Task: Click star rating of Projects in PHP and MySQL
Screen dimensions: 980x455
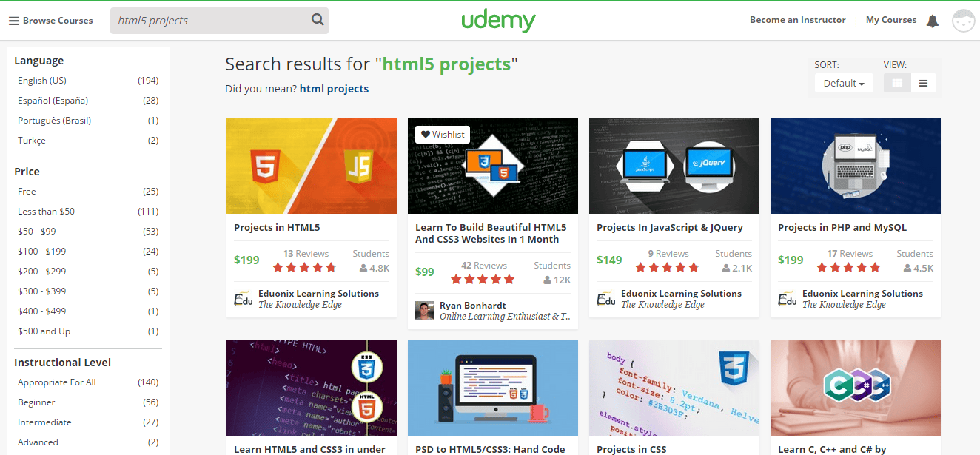Action: click(849, 267)
